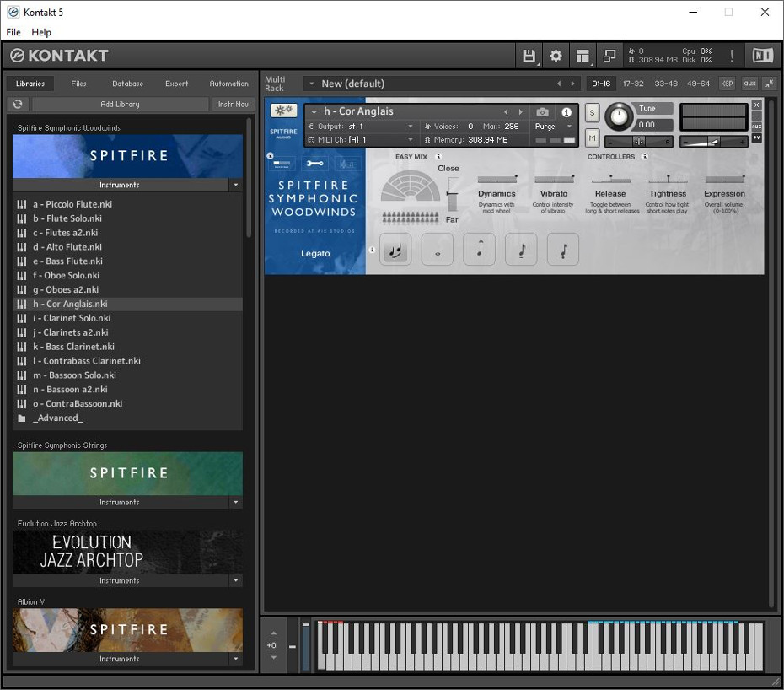Switch to the general overview panel icon
This screenshot has width=784, height=690.
point(282,163)
